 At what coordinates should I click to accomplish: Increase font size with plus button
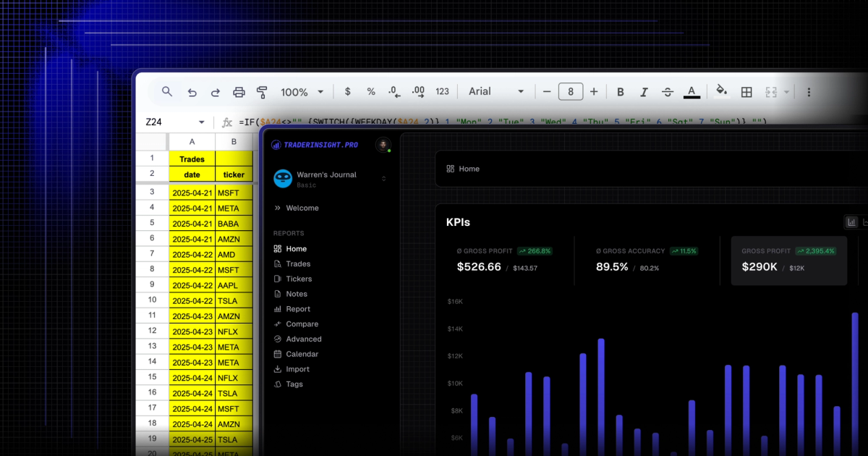(x=594, y=92)
